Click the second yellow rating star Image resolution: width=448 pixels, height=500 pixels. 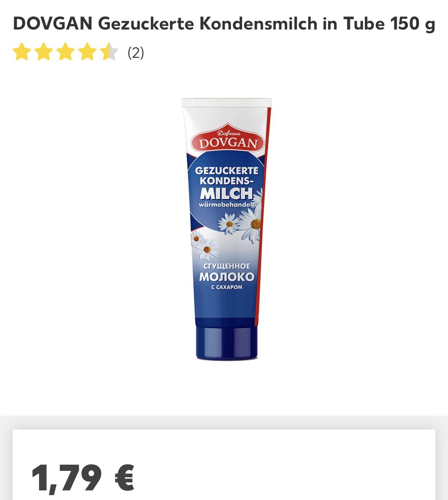[44, 52]
